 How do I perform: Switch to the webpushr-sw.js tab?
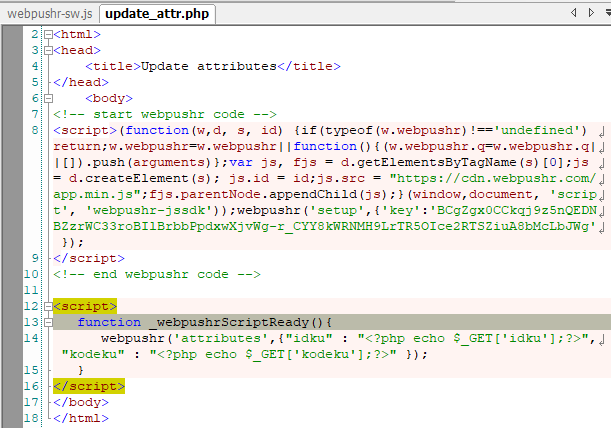point(50,14)
